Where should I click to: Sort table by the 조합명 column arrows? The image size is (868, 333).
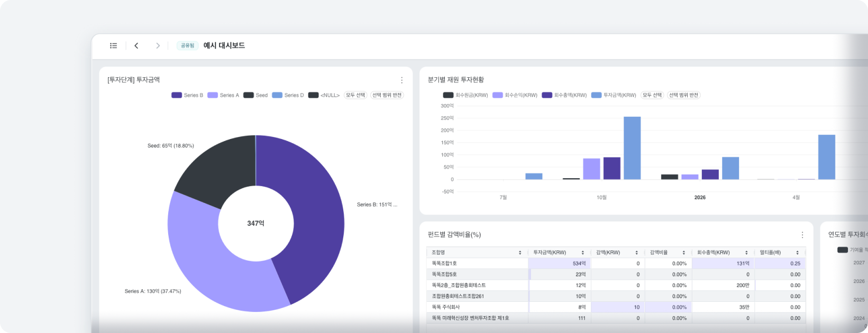click(520, 253)
